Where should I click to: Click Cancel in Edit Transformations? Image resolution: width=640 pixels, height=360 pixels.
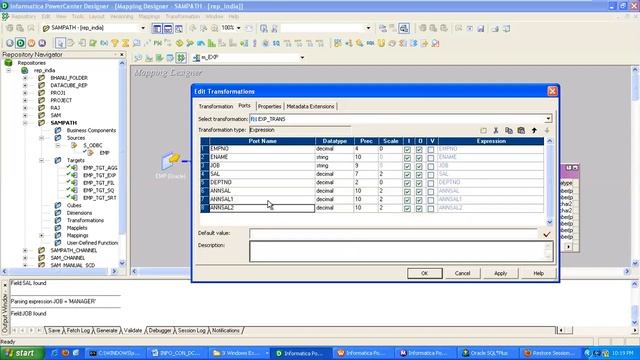[462, 273]
